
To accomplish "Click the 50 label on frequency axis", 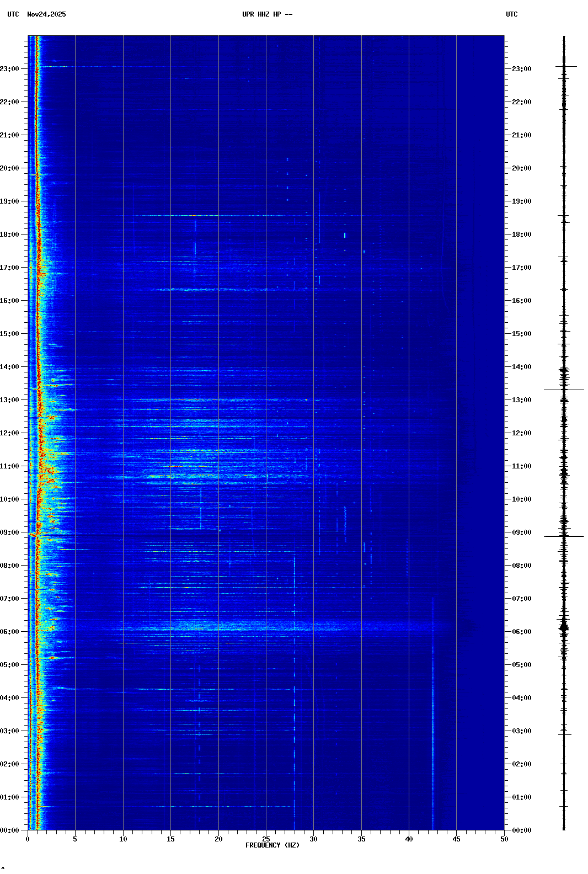I will 504,839.
